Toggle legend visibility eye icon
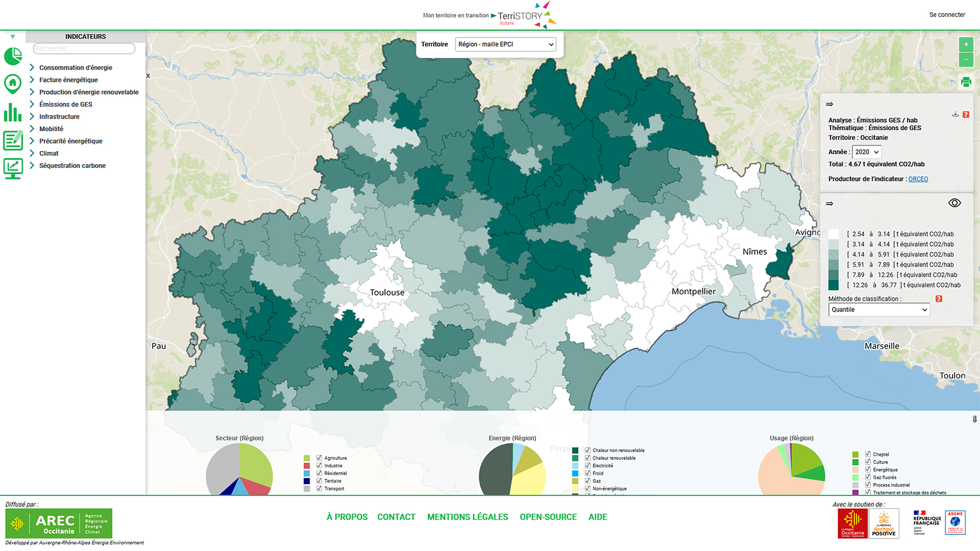The image size is (980, 551). (954, 203)
